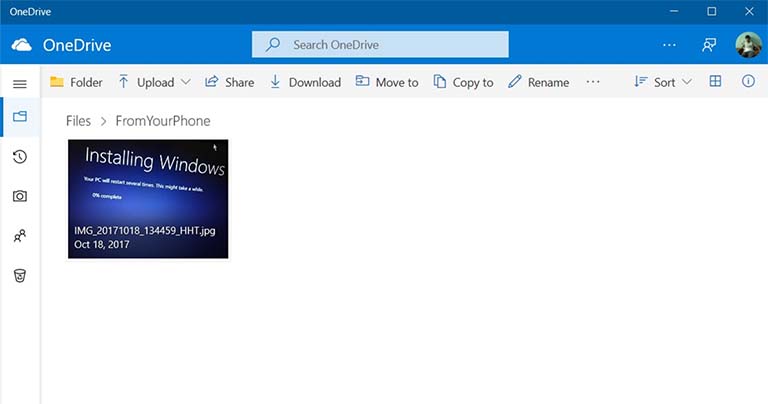The height and width of the screenshot is (404, 768).
Task: Choose Move to in toolbar
Action: pyautogui.click(x=387, y=82)
